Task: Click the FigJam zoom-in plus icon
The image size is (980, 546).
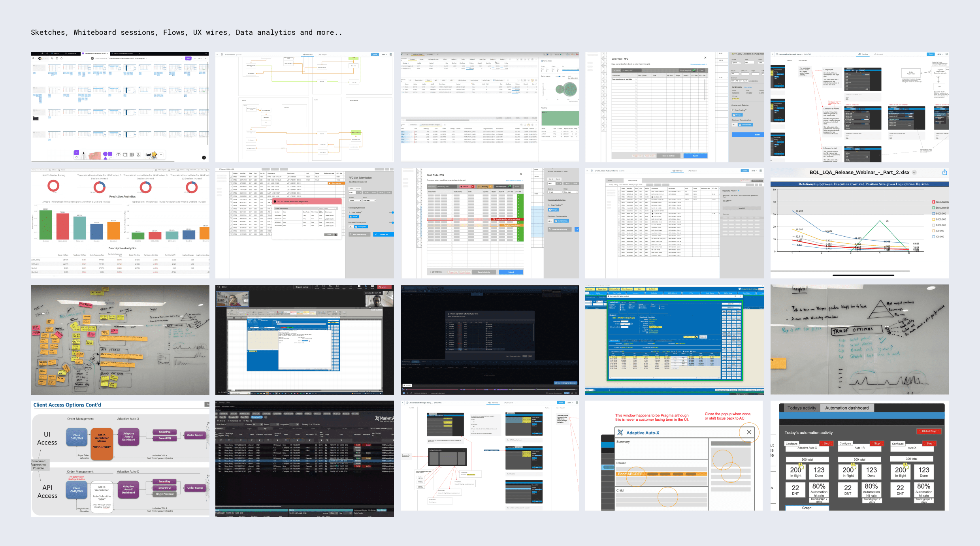Action: click(x=206, y=58)
